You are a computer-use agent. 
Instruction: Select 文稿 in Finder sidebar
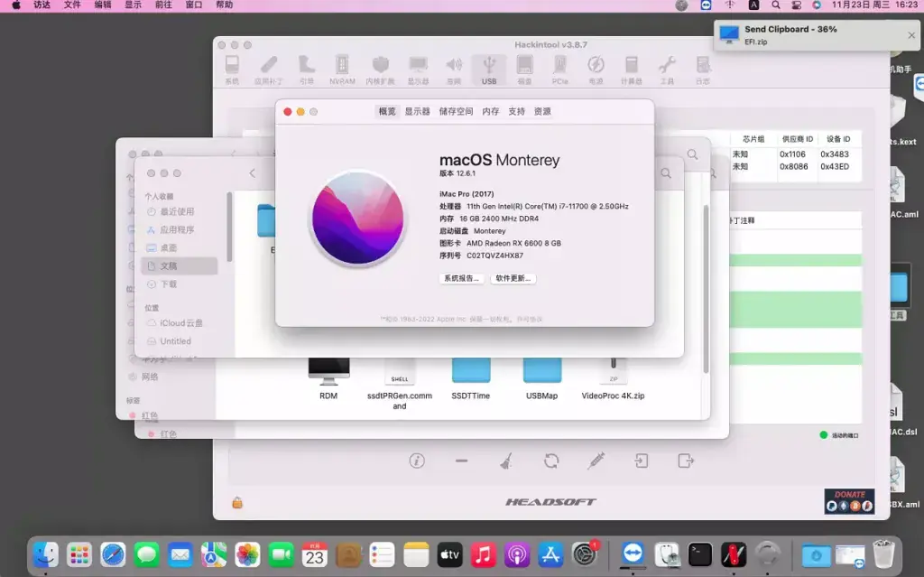[x=179, y=266]
